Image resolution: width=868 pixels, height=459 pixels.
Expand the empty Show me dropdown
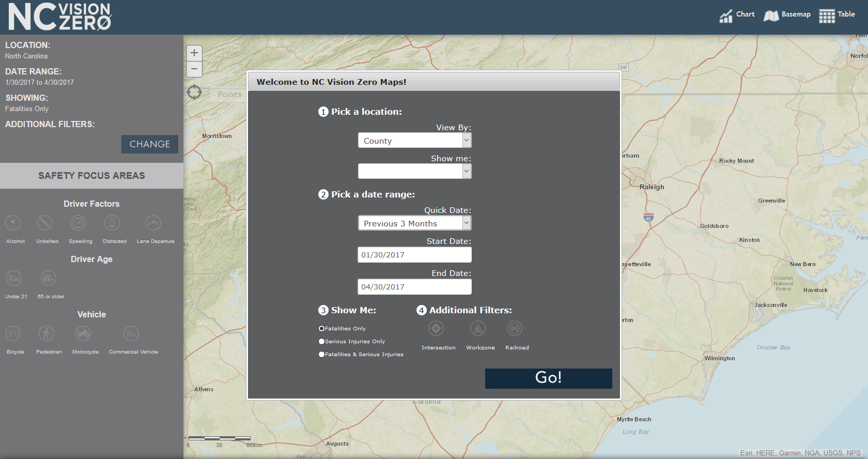(x=414, y=172)
